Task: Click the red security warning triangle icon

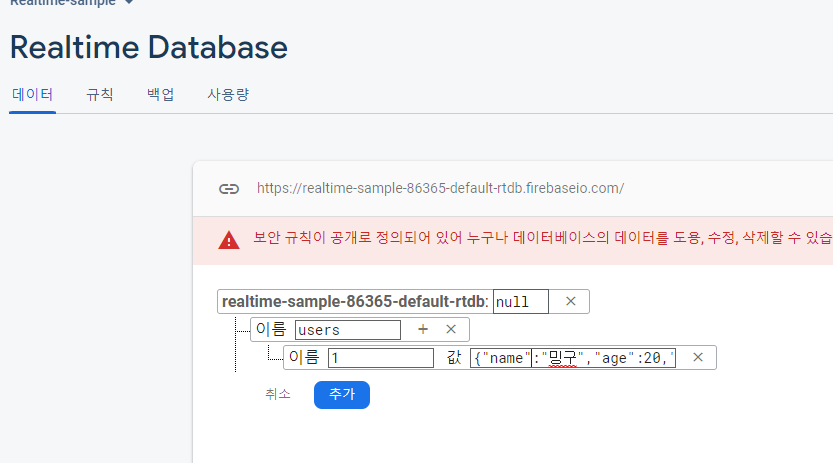Action: click(229, 240)
